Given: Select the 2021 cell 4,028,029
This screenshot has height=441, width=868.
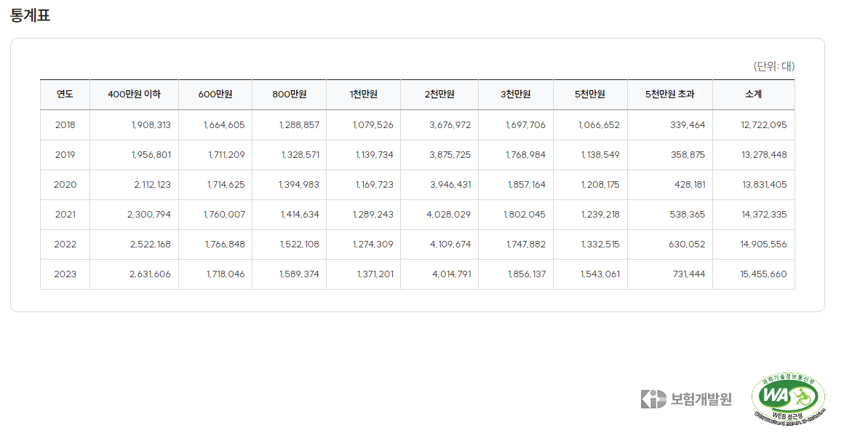Looking at the screenshot, I should tap(448, 215).
